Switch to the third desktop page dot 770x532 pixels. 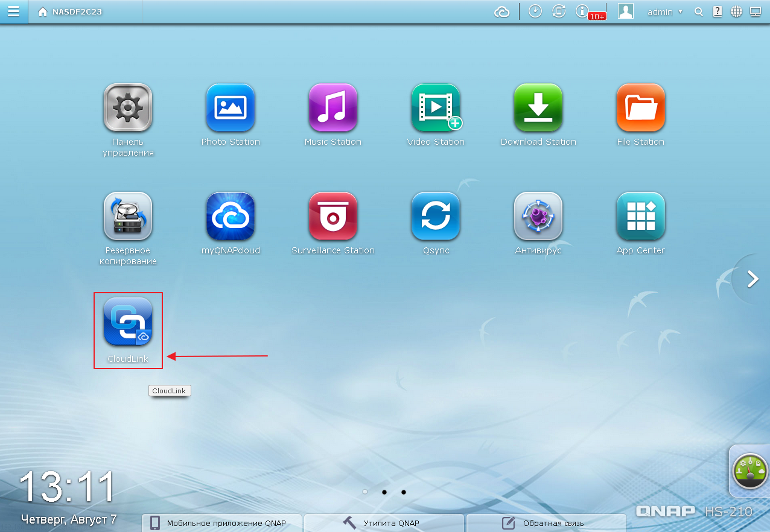(x=404, y=492)
